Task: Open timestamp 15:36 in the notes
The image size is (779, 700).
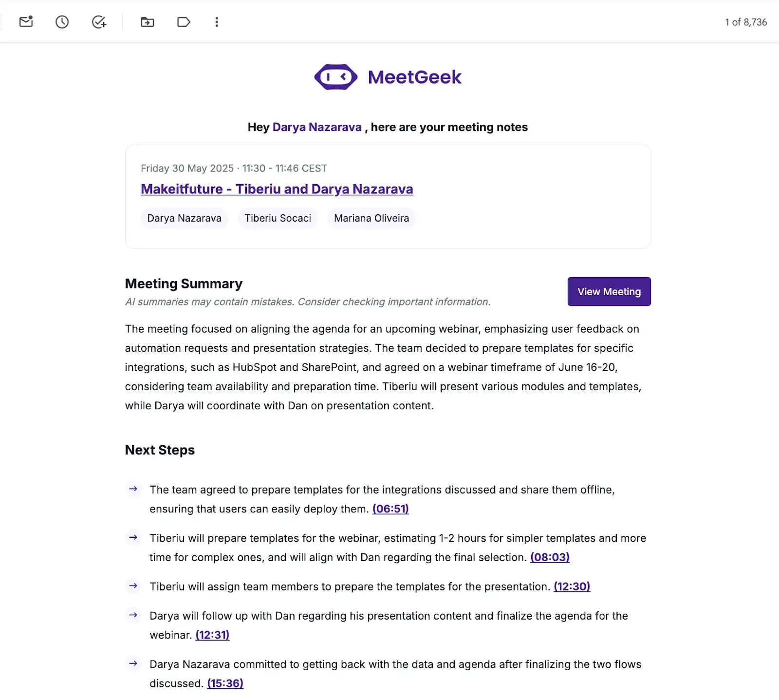Action: [225, 683]
